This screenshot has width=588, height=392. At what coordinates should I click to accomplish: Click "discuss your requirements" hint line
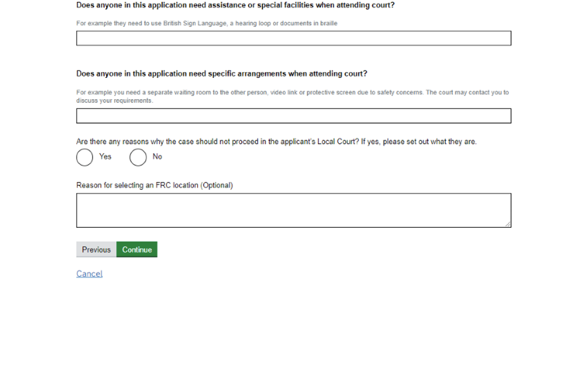tap(115, 100)
